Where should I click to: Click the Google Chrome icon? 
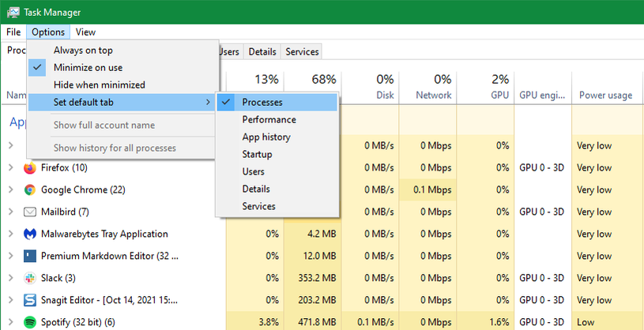tap(30, 189)
